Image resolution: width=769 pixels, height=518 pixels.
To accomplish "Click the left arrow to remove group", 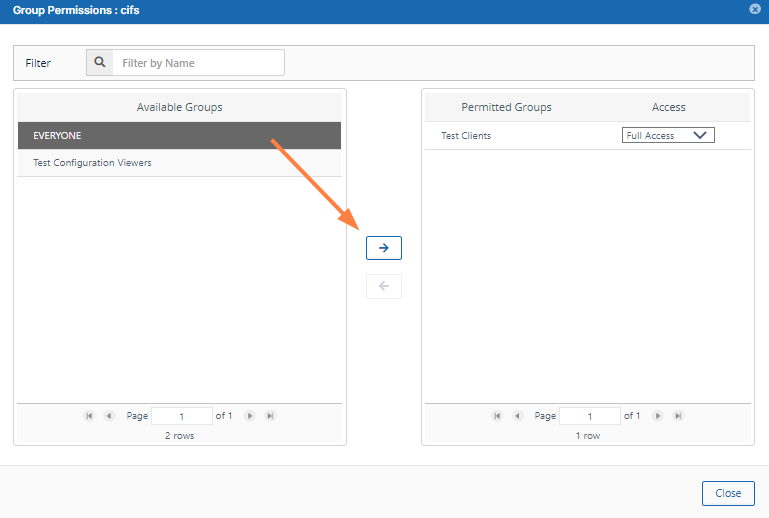I will pyautogui.click(x=383, y=287).
